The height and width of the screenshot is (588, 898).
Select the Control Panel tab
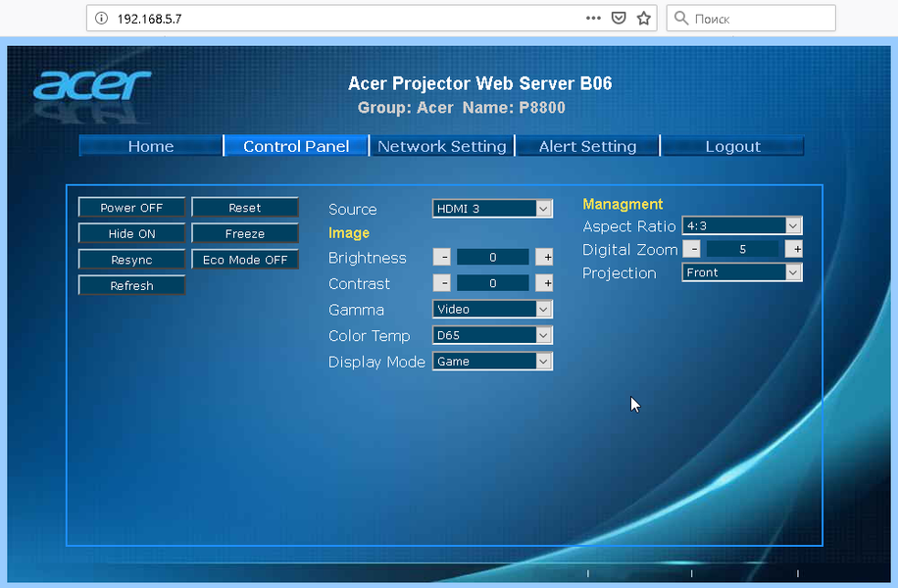[x=296, y=146]
